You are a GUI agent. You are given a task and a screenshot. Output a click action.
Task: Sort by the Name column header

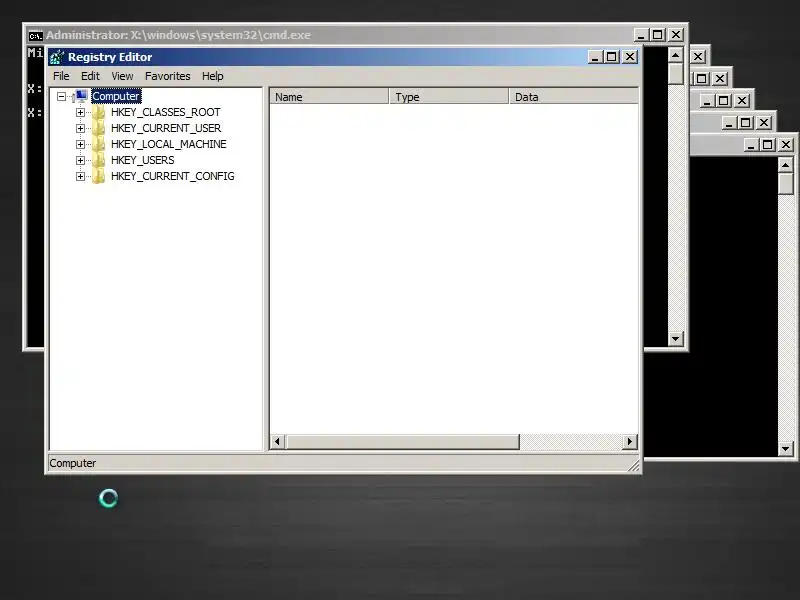329,96
